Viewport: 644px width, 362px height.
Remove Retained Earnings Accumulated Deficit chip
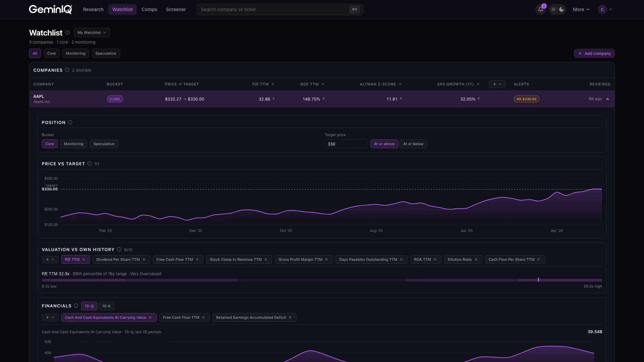[x=290, y=317]
